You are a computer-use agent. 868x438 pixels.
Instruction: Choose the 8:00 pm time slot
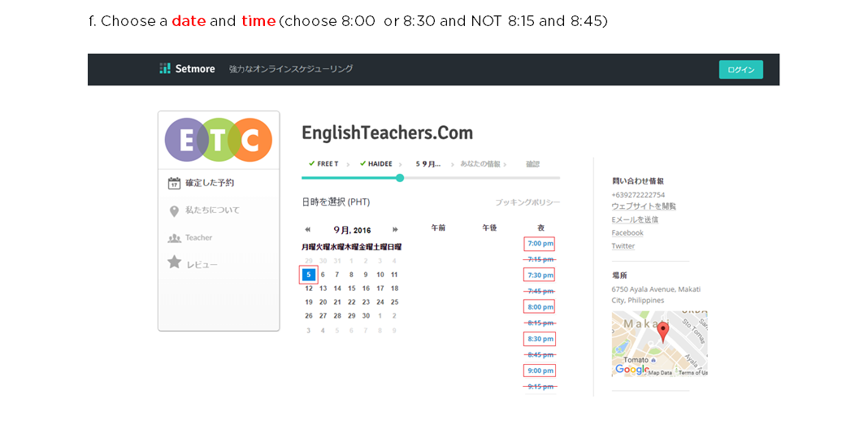(x=540, y=307)
